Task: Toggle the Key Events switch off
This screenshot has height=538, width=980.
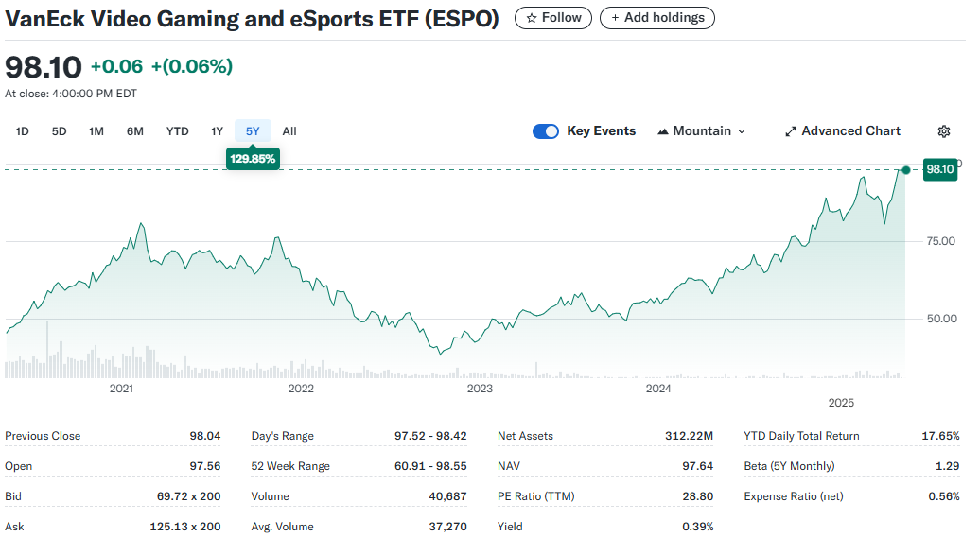Action: 546,131
